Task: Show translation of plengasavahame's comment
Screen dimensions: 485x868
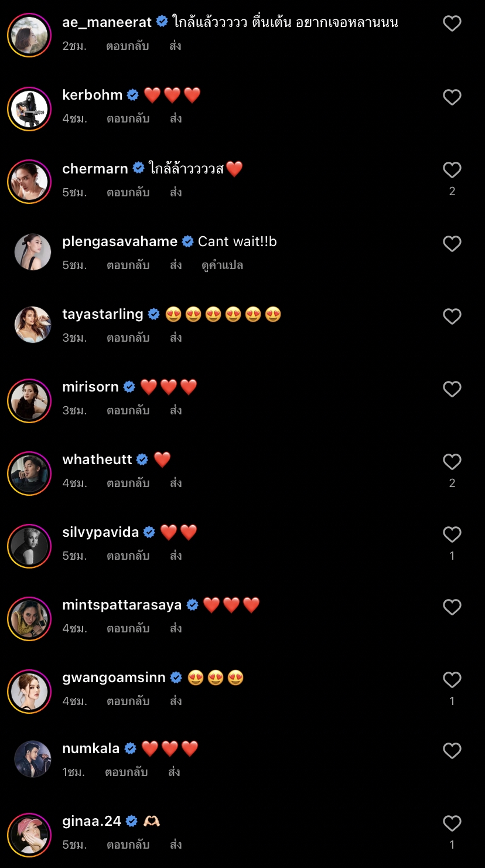Action: click(x=222, y=265)
